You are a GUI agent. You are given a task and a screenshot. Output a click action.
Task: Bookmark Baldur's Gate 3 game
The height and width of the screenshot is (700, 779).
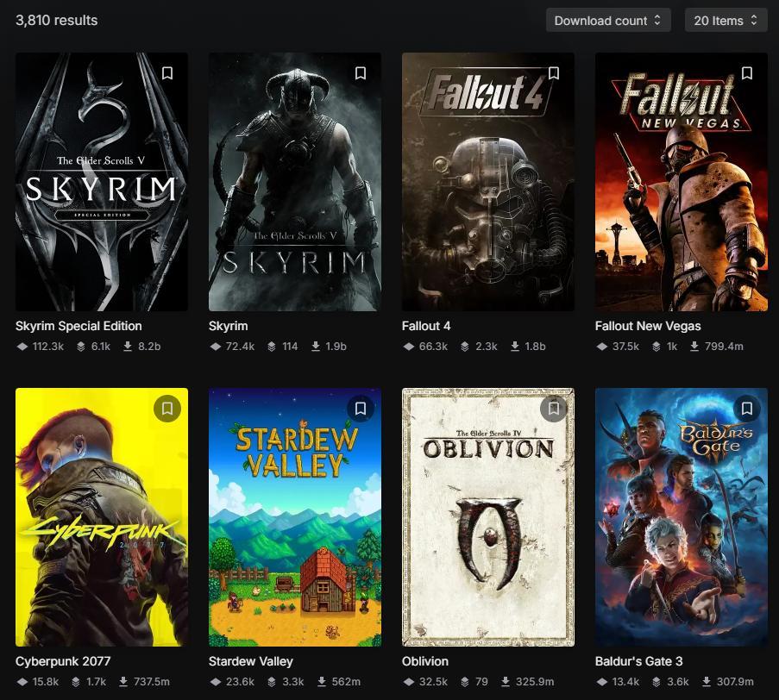[x=747, y=409]
